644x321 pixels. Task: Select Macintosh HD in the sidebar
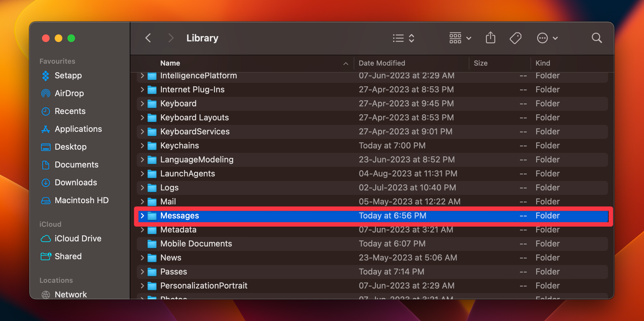(75, 200)
